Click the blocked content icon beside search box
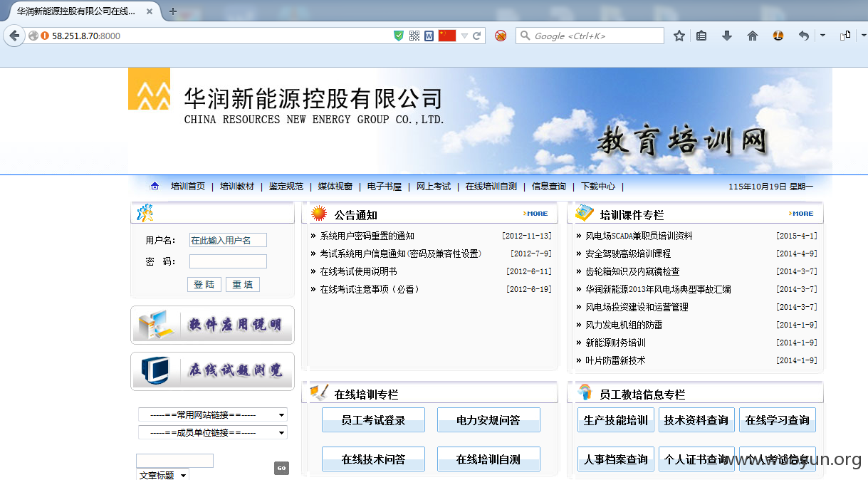Image resolution: width=868 pixels, height=480 pixels. (501, 36)
